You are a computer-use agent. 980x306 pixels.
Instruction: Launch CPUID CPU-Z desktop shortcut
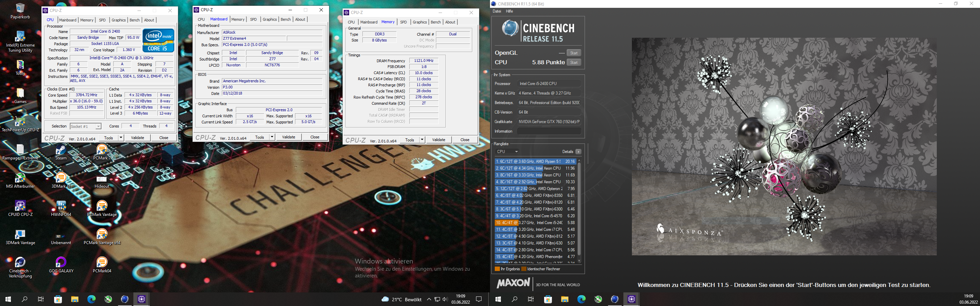[x=20, y=209]
